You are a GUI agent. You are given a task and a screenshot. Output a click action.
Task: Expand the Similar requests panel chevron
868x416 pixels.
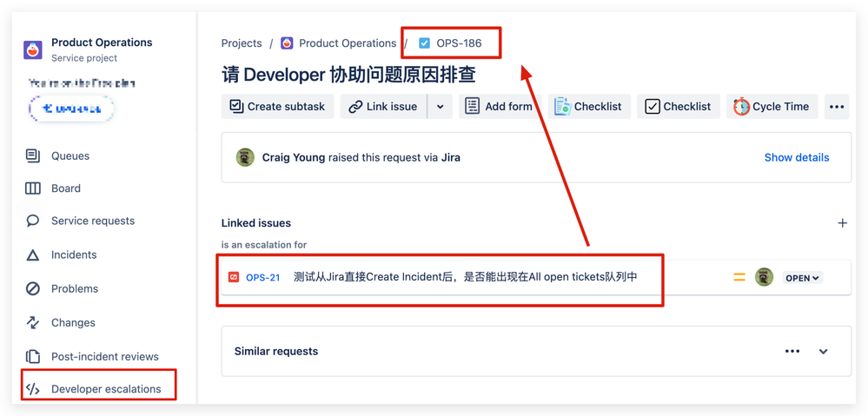click(x=823, y=351)
